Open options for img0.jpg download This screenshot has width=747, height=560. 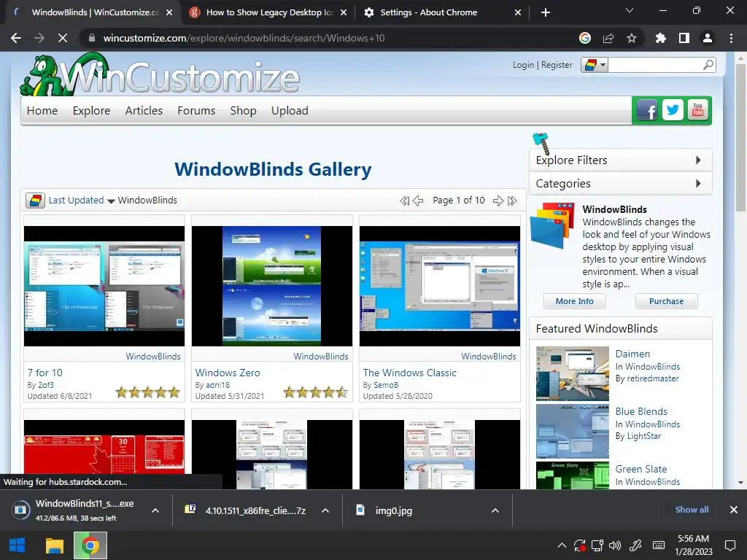click(495, 510)
